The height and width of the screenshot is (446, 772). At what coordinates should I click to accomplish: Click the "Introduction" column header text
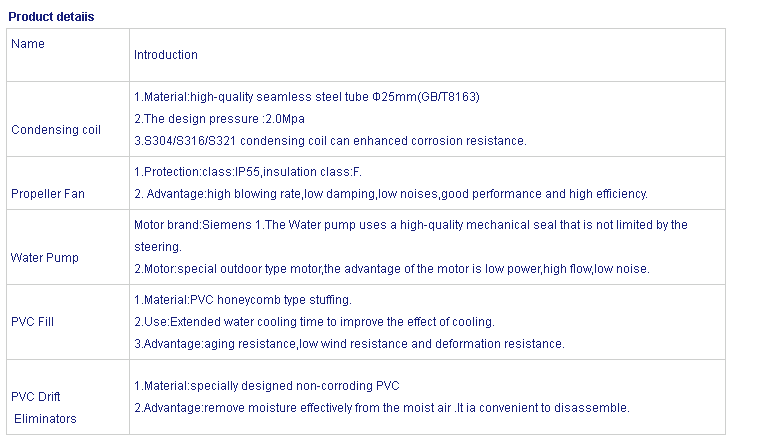click(x=166, y=55)
